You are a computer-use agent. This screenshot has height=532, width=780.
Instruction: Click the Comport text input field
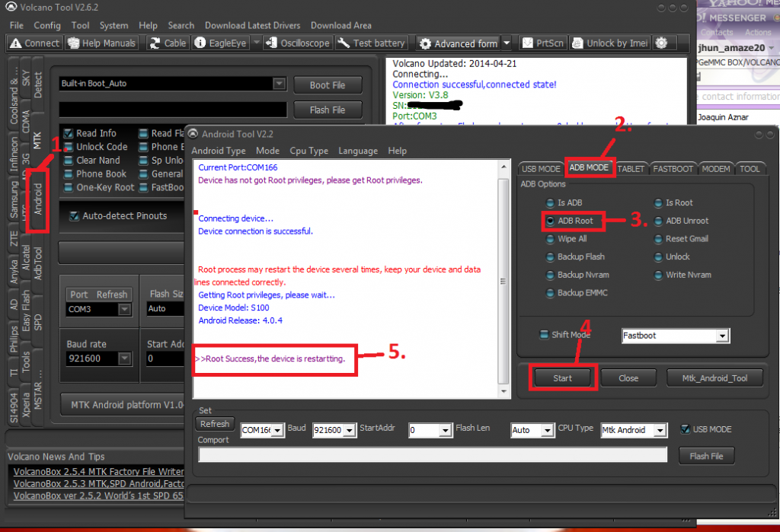(433, 454)
